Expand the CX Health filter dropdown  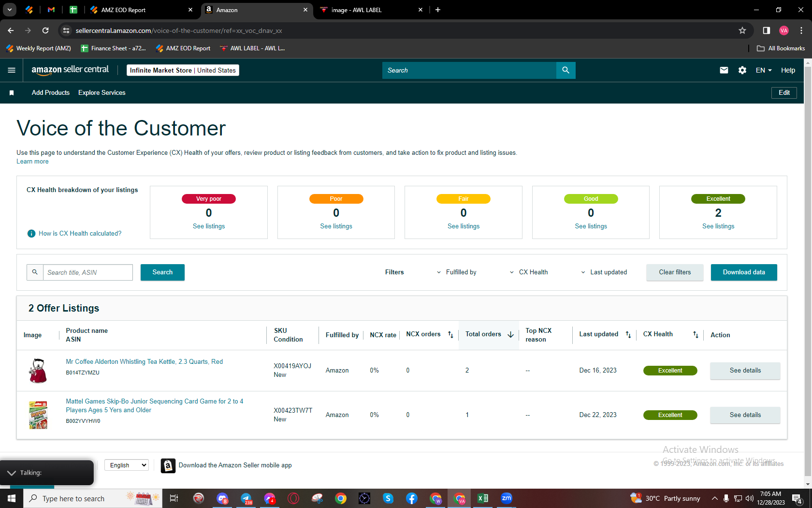coord(529,272)
